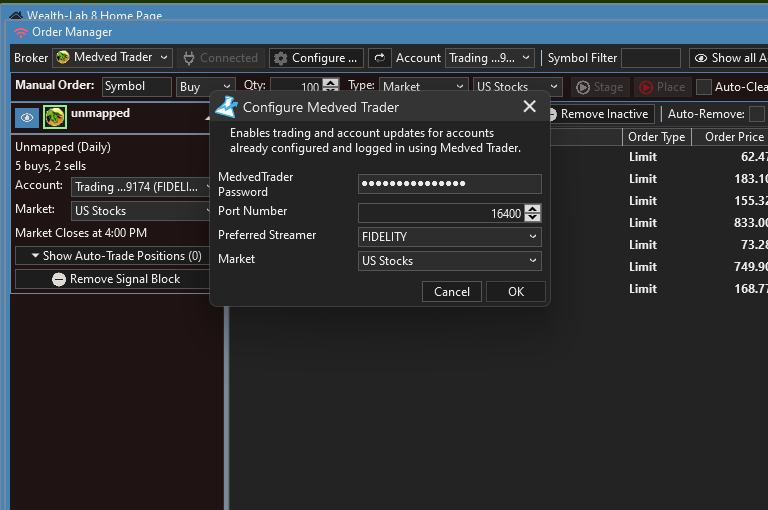The width and height of the screenshot is (768, 510).
Task: Click the 'Market Closes at 4:00 PM' text
Action: tap(81, 233)
